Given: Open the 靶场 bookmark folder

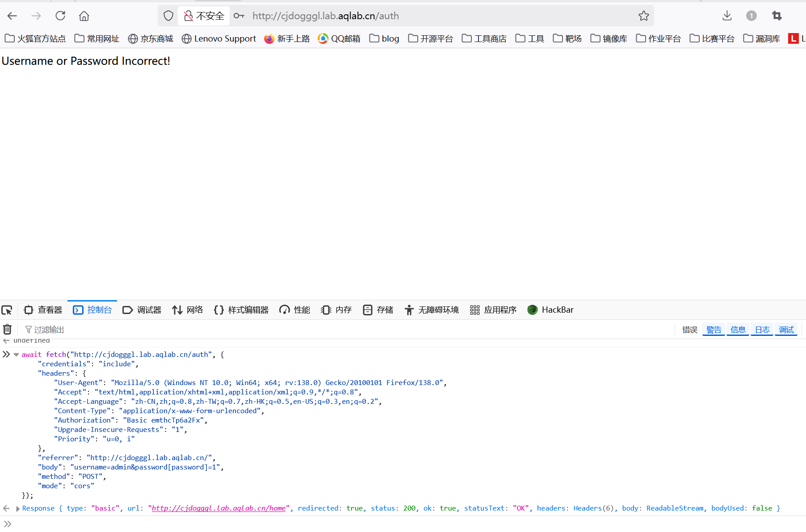Looking at the screenshot, I should point(567,39).
